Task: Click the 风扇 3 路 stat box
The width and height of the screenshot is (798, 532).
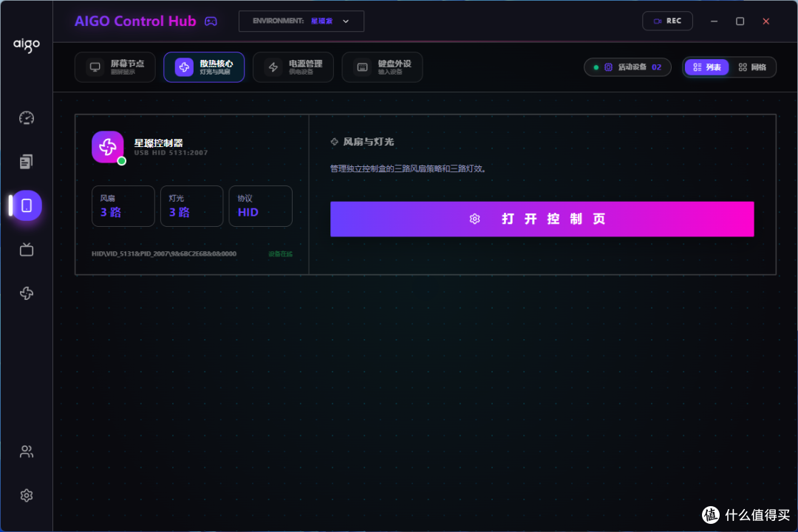Action: (123, 206)
